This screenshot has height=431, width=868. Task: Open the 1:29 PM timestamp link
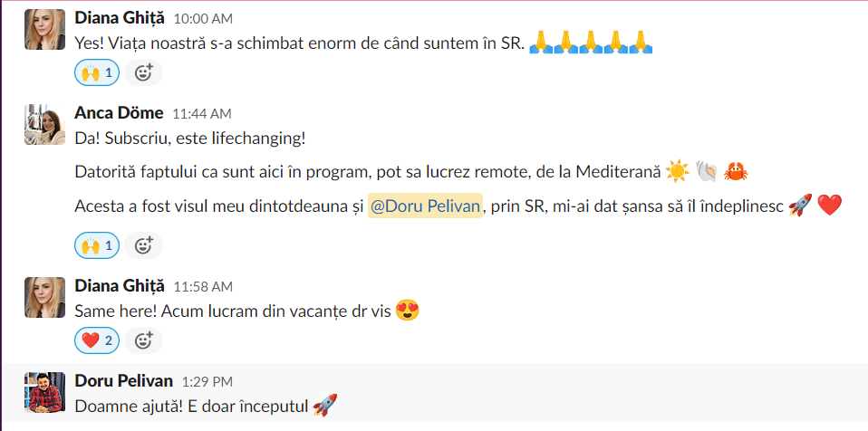pos(207,382)
